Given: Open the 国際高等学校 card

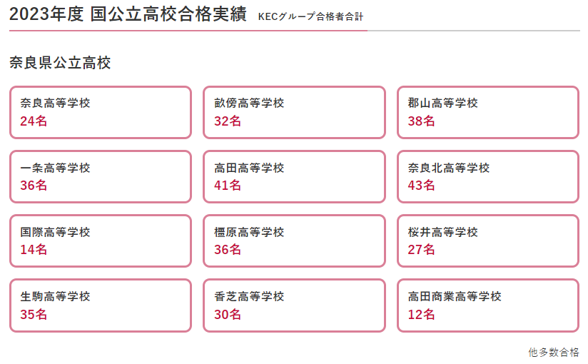Looking at the screenshot, I should pyautogui.click(x=101, y=241).
